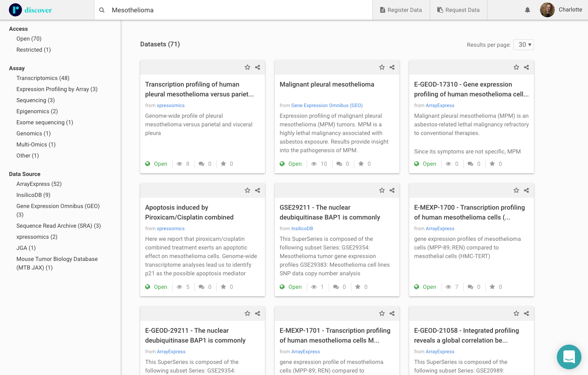Follow the xpressomics link on Apoptosis card
Screen dimensions: 588x375
(171, 229)
